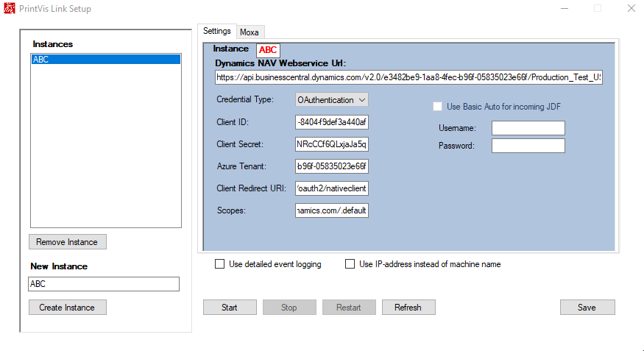Click the PrintVis app icon in title bar

coord(10,9)
